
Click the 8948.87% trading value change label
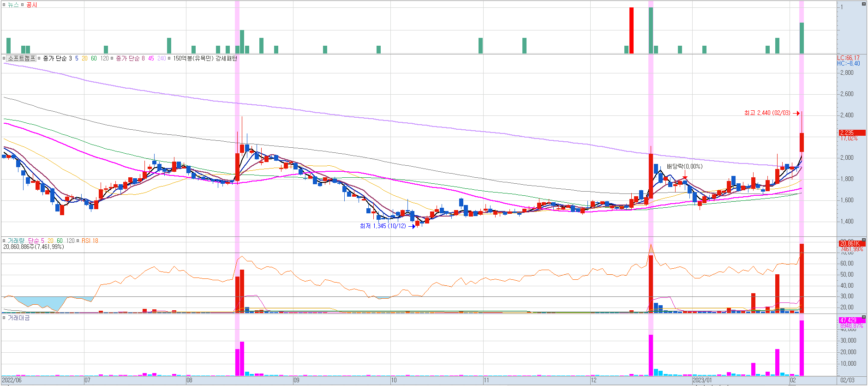(x=851, y=326)
